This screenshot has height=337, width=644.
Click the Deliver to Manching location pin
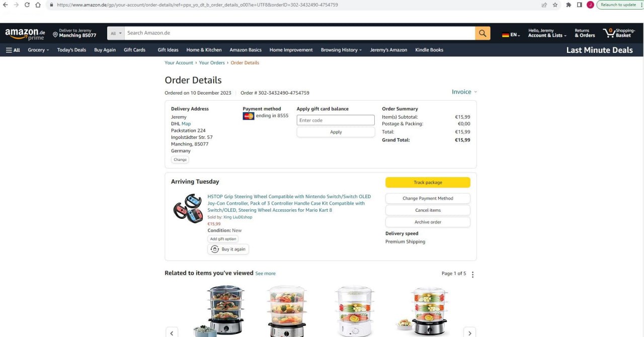[55, 35]
